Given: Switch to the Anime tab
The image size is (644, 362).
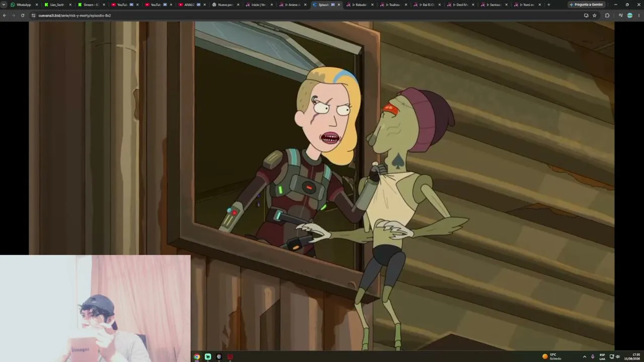Looking at the screenshot, I should click(x=292, y=5).
